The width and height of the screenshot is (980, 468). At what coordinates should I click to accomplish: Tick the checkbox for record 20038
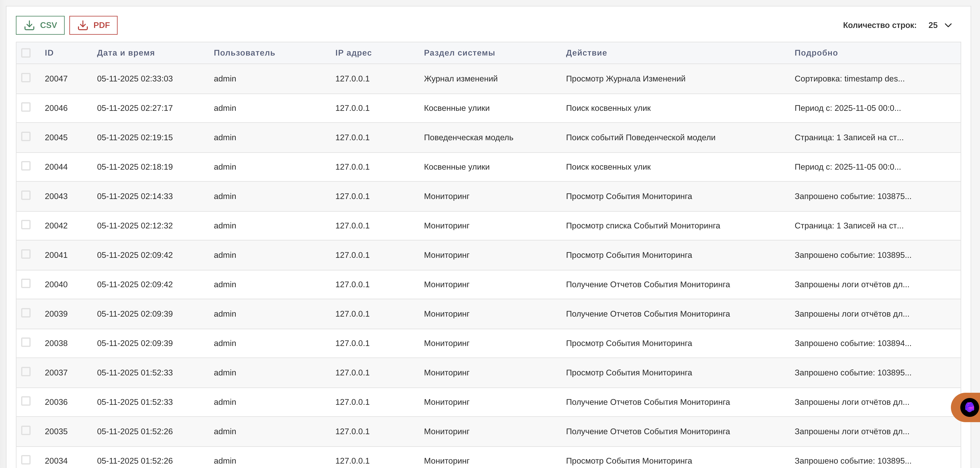click(x=26, y=342)
